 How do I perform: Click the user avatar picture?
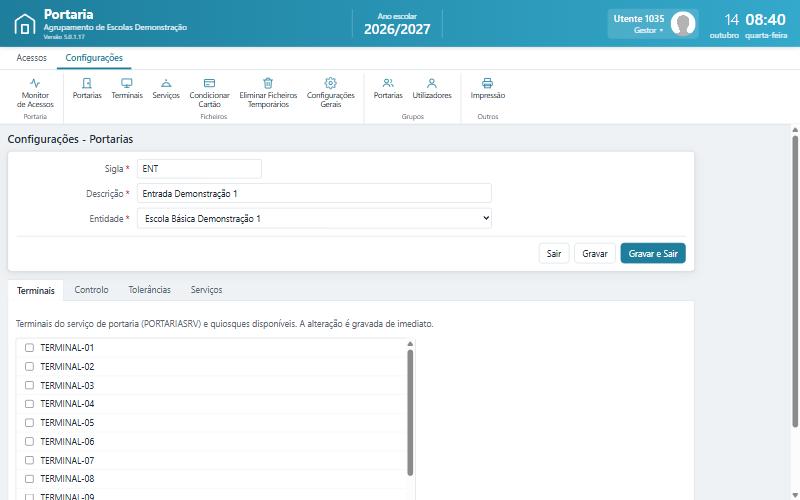pyautogui.click(x=683, y=23)
